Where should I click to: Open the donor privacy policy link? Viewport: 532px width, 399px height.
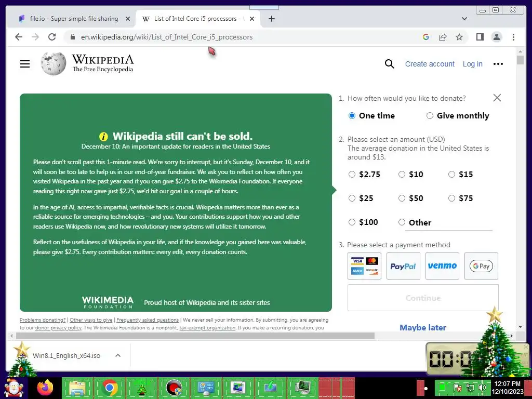tap(58, 327)
